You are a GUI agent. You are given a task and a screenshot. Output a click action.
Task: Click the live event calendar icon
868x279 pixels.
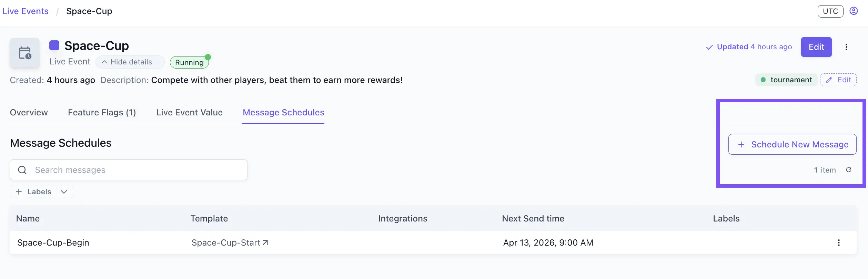[25, 53]
